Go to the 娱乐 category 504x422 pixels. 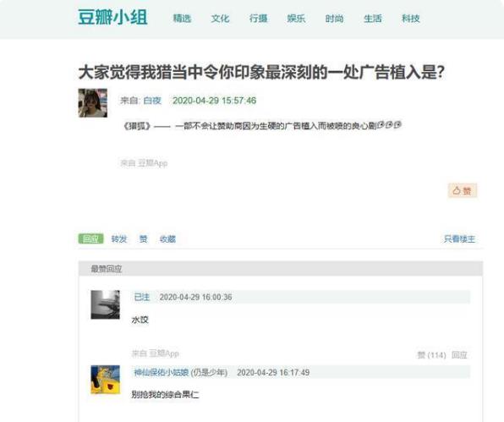tap(296, 19)
